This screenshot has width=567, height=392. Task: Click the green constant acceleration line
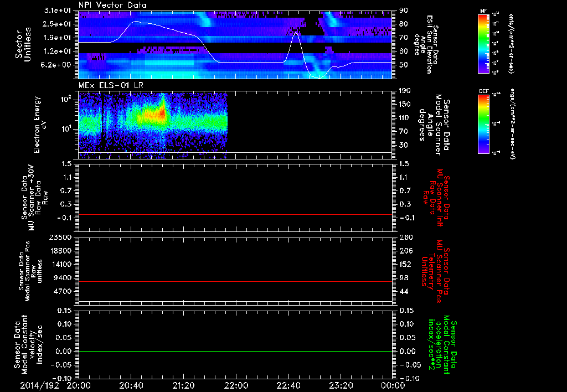(235, 351)
